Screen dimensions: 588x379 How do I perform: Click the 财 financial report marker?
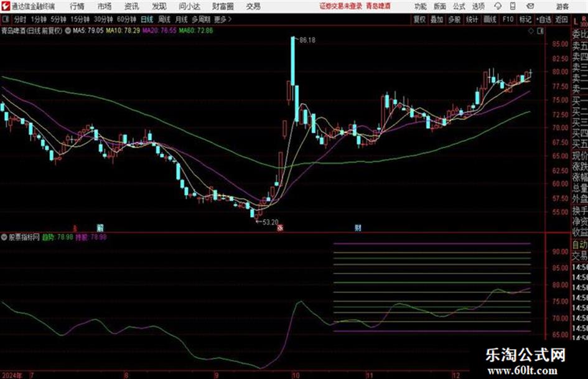pos(358,228)
